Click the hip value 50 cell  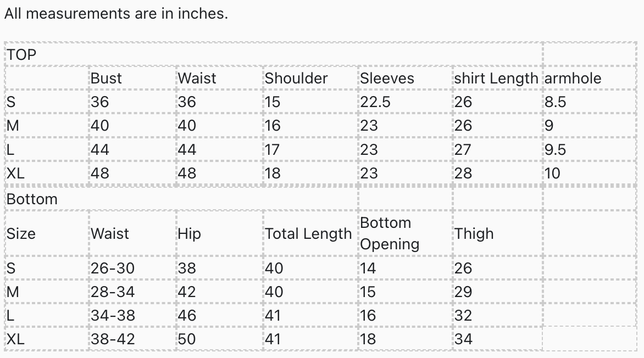point(187,339)
